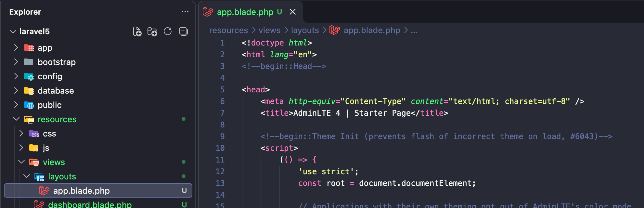Expand the bootstrap folder chevron
The width and height of the screenshot is (644, 208).
pyautogui.click(x=16, y=62)
